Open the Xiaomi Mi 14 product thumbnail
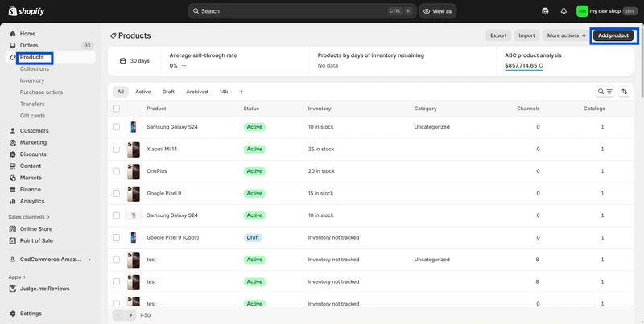Image resolution: width=644 pixels, height=324 pixels. point(134,150)
